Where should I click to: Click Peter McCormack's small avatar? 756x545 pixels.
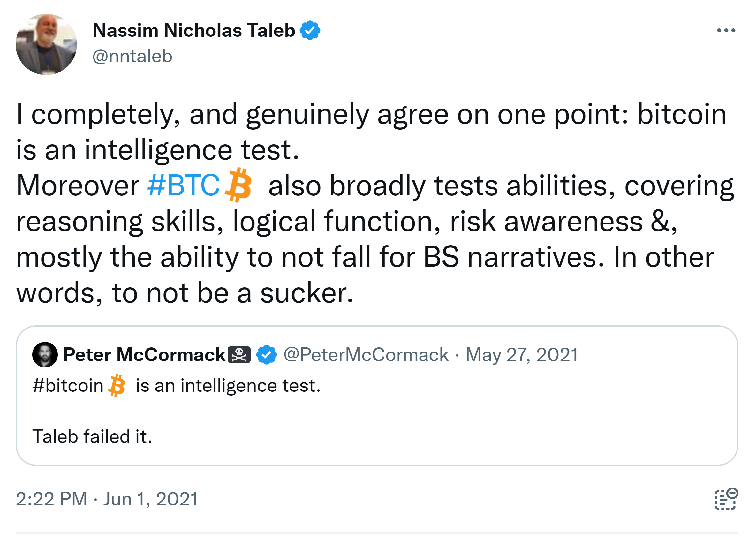(x=45, y=355)
